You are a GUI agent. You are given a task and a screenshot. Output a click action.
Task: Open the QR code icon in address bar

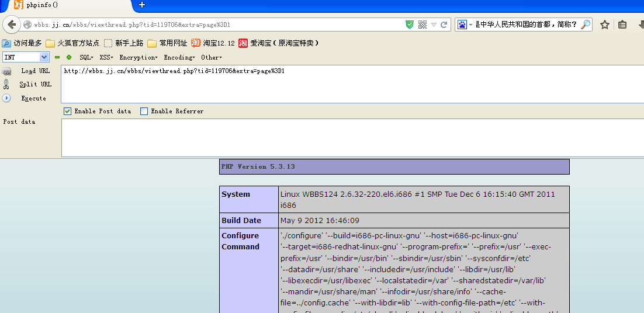coord(422,25)
